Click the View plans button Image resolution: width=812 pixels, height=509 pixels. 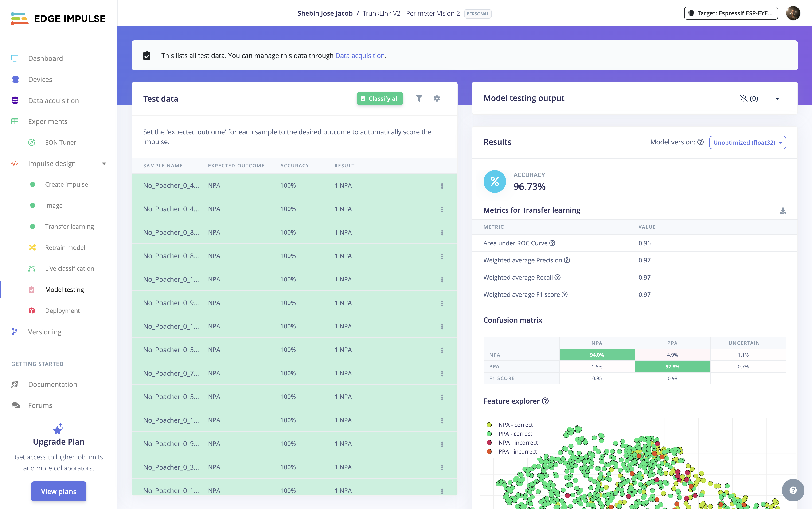[x=59, y=491]
